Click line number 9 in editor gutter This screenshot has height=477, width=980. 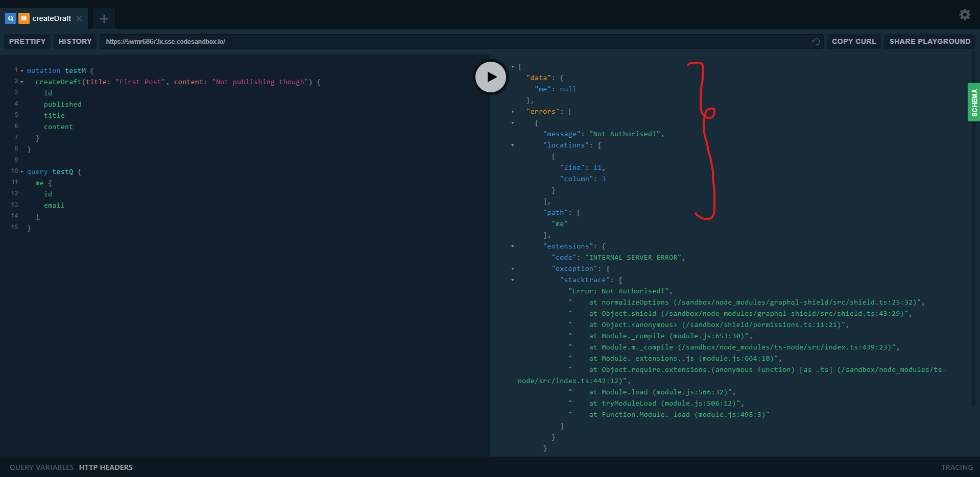[16, 160]
